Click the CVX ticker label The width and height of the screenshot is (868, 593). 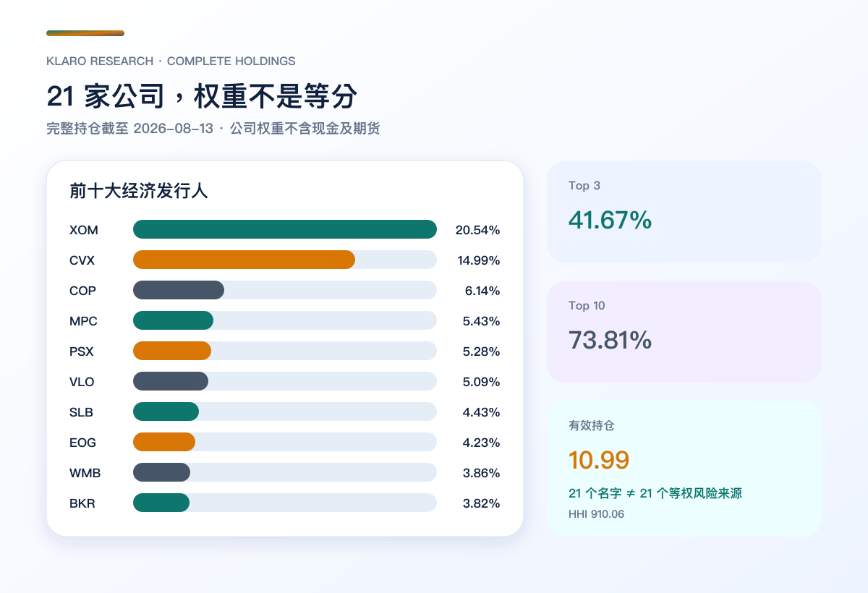[82, 260]
